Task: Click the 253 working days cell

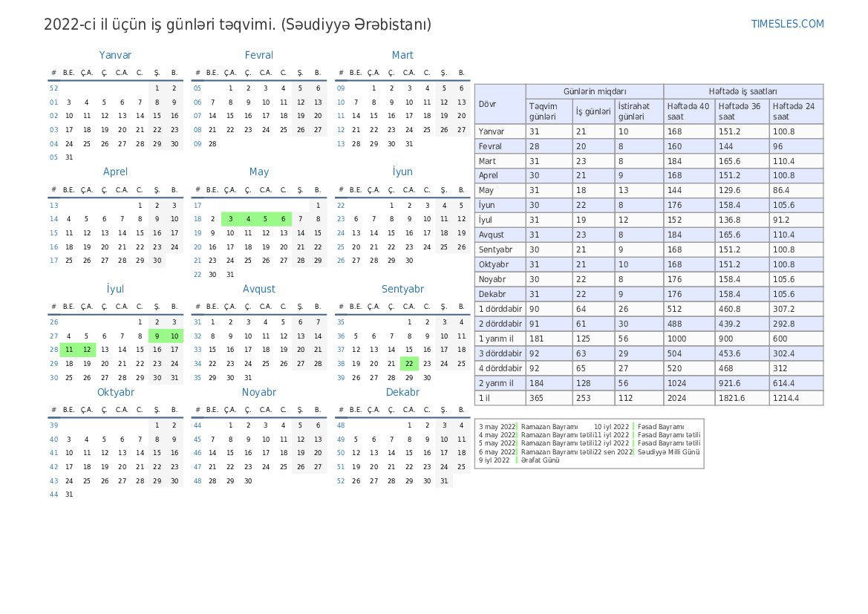Action: pos(593,398)
